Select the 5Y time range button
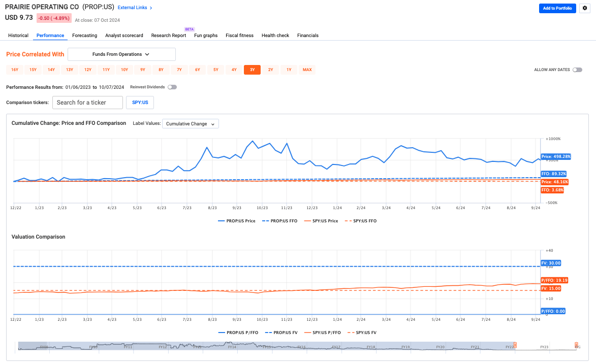The width and height of the screenshot is (596, 364). 215,70
